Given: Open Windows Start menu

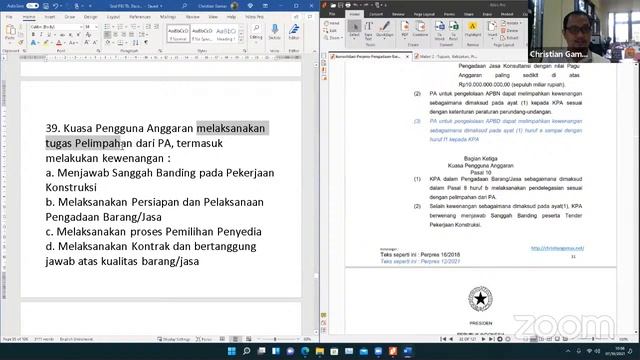Looking at the screenshot, I should 231,351.
